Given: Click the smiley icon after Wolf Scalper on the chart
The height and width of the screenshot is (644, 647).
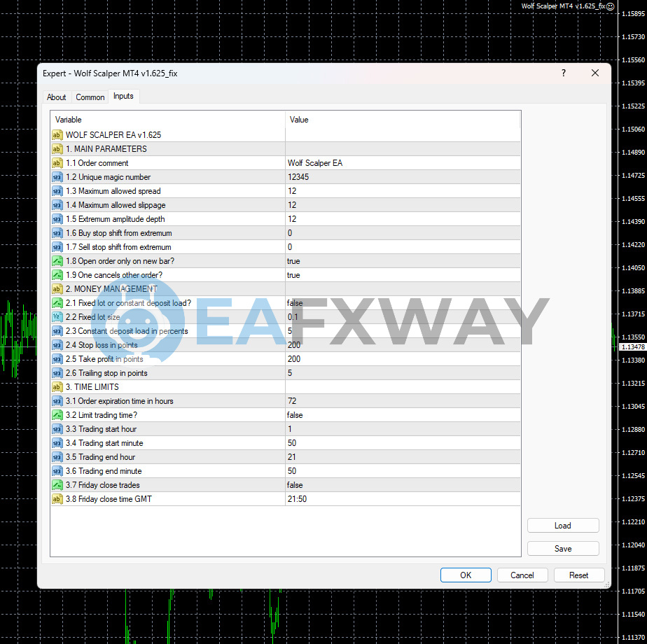Looking at the screenshot, I should (x=610, y=6).
